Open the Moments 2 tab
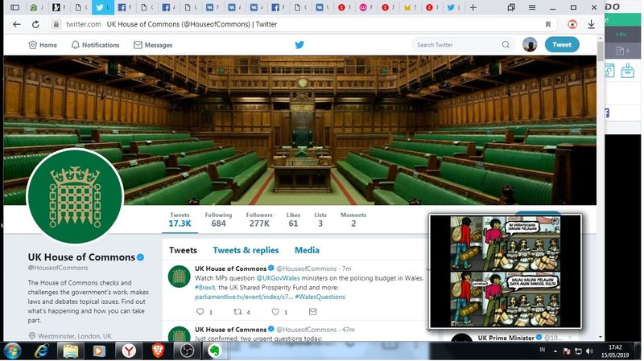 353,219
